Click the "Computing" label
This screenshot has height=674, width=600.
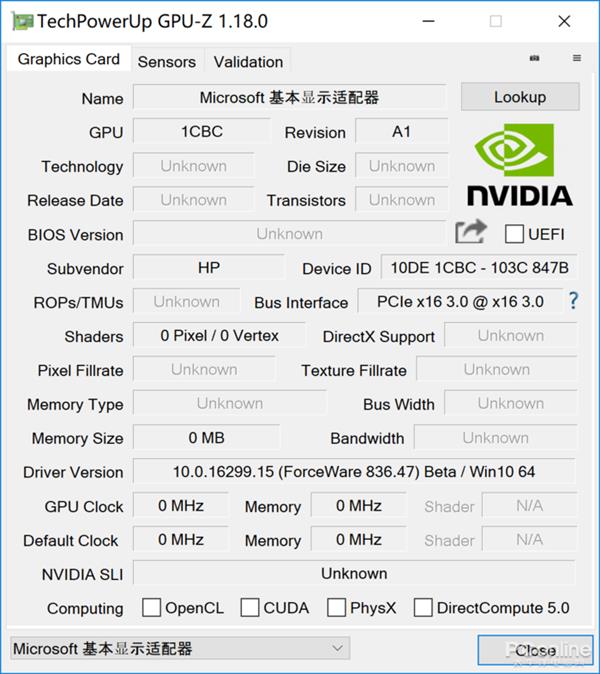[x=85, y=609]
